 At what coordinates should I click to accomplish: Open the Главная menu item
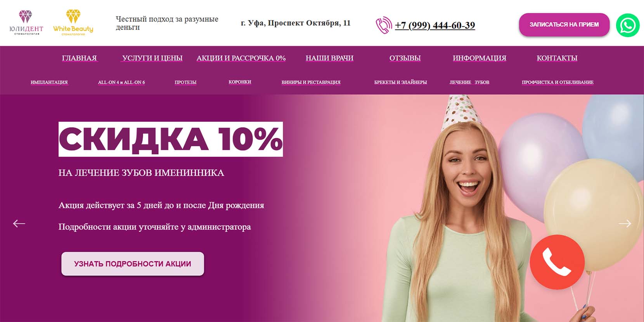pos(79,58)
